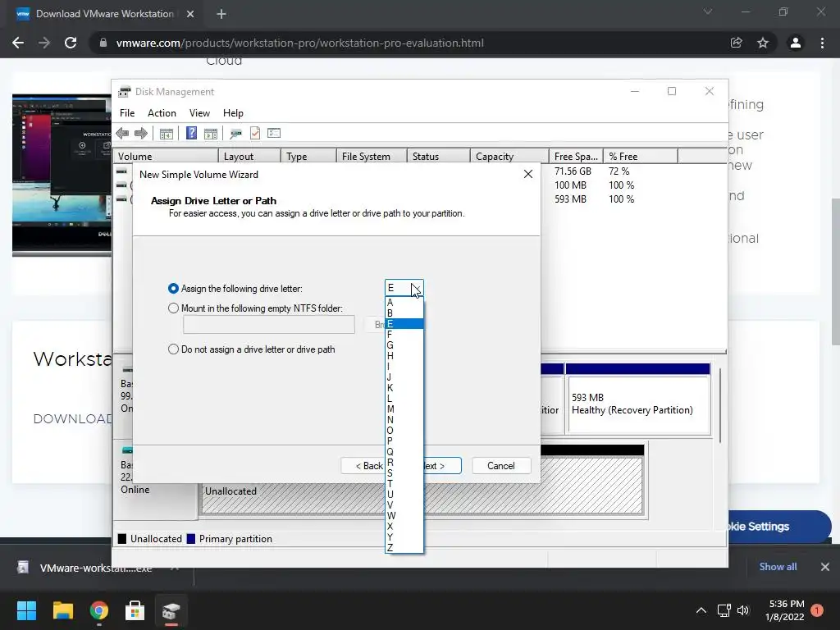Screen dimensions: 840x630
Task: Click the Forward arrow in Disk Management toolbar
Action: [141, 134]
